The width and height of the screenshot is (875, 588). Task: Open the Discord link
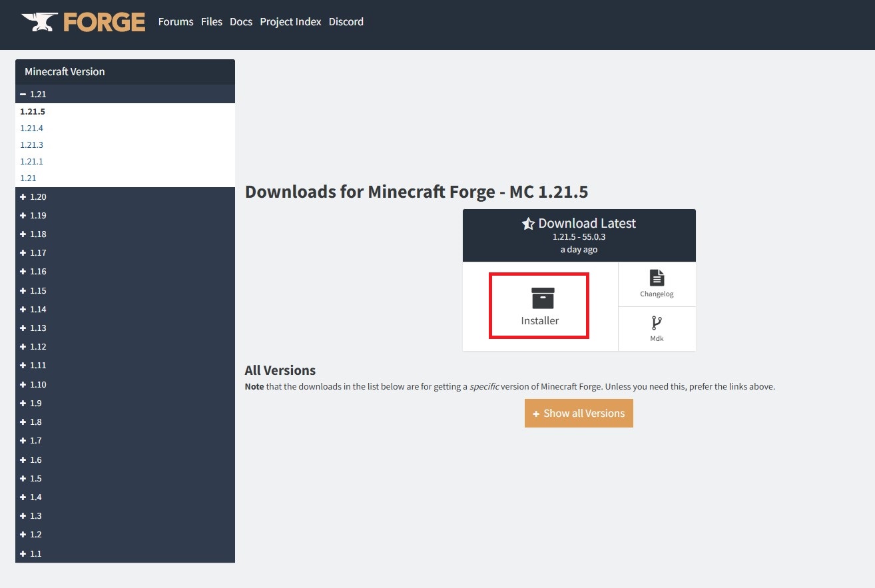point(346,22)
